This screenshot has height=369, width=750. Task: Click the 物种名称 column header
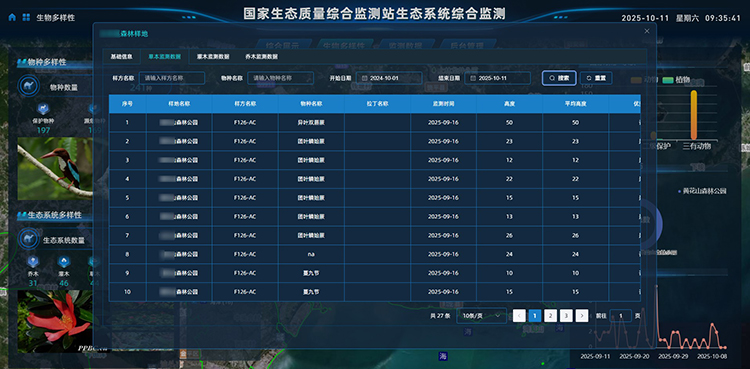pyautogui.click(x=311, y=103)
